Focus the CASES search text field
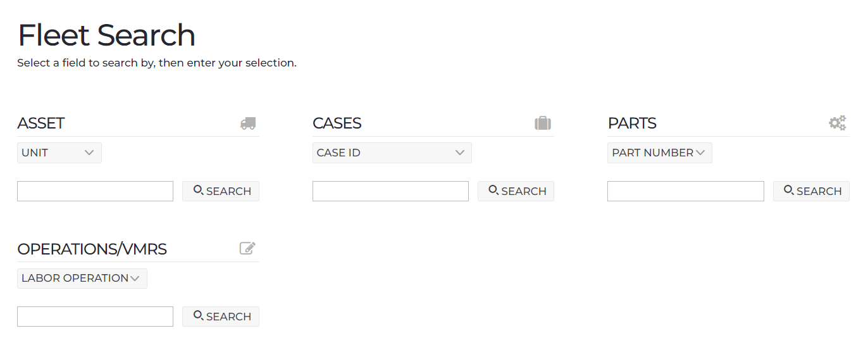The height and width of the screenshot is (352, 868). (x=390, y=191)
